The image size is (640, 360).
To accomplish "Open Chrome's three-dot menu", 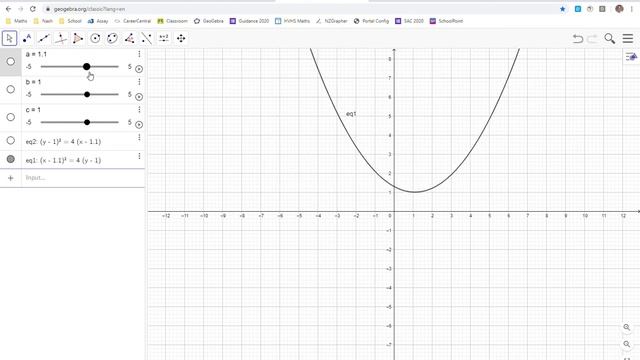I will click(x=632, y=9).
